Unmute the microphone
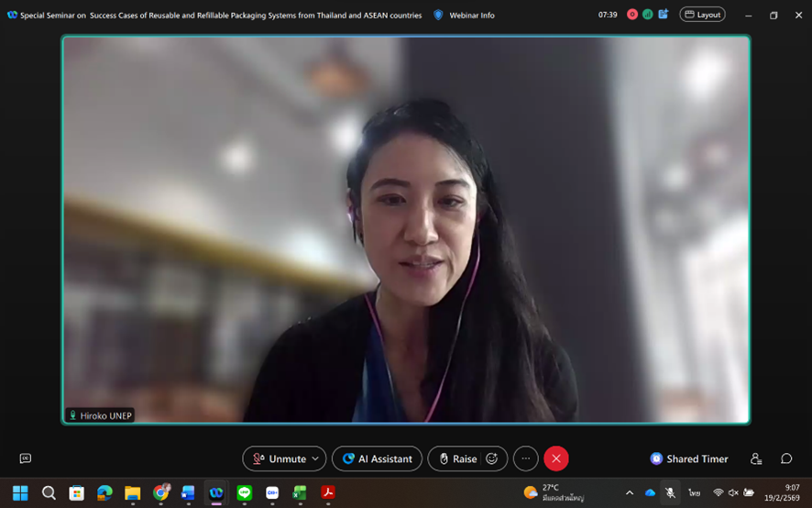Screen dimensions: 812x508 pos(280,458)
